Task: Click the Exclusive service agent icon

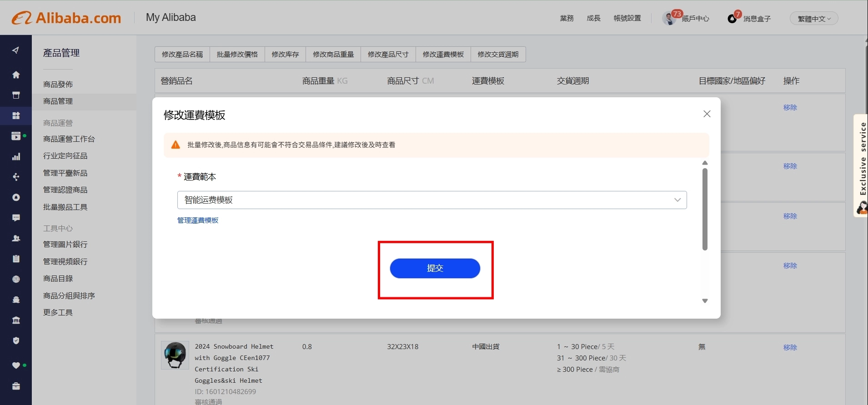Action: [862, 208]
